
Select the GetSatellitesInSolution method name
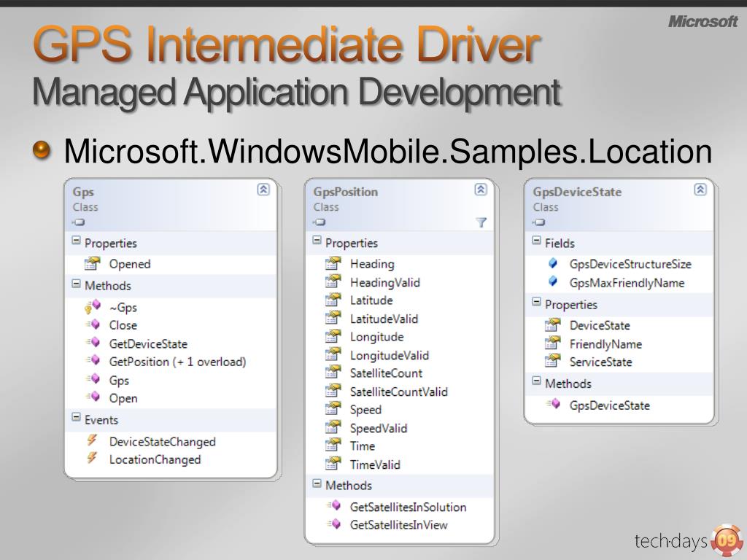pos(409,507)
